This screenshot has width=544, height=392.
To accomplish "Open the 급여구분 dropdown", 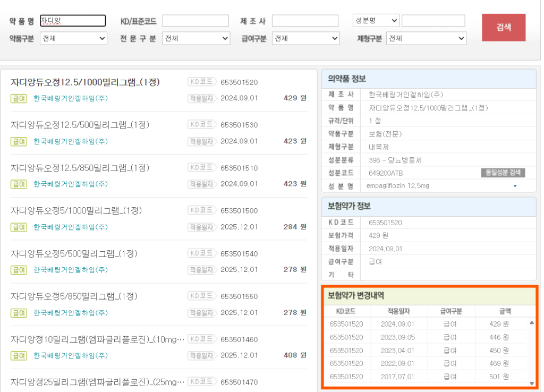I will [x=305, y=38].
